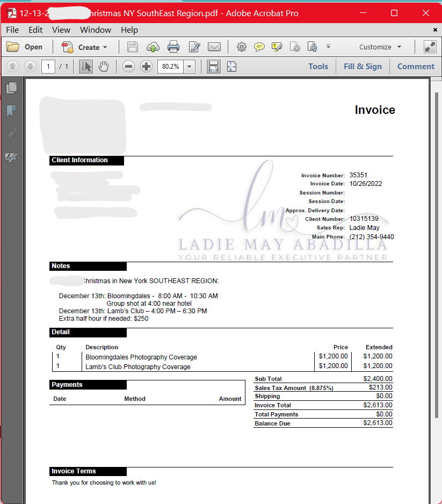The height and width of the screenshot is (504, 442).
Task: Open the Attachments paperclip panel
Action: point(12,134)
